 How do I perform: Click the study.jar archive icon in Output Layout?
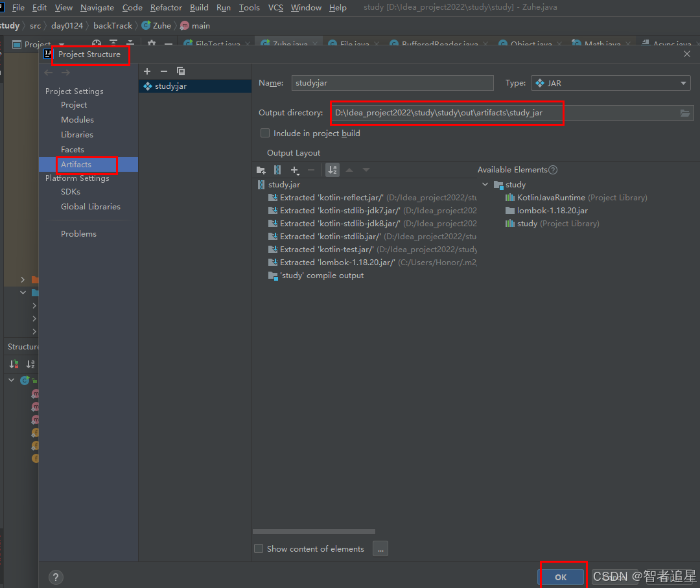tap(261, 185)
